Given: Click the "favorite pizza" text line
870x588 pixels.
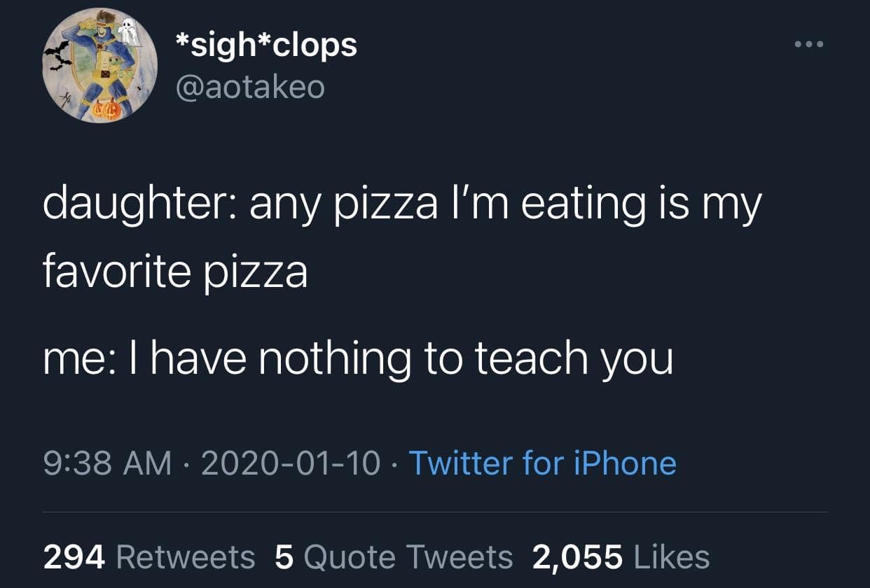Looking at the screenshot, I should tap(175, 272).
